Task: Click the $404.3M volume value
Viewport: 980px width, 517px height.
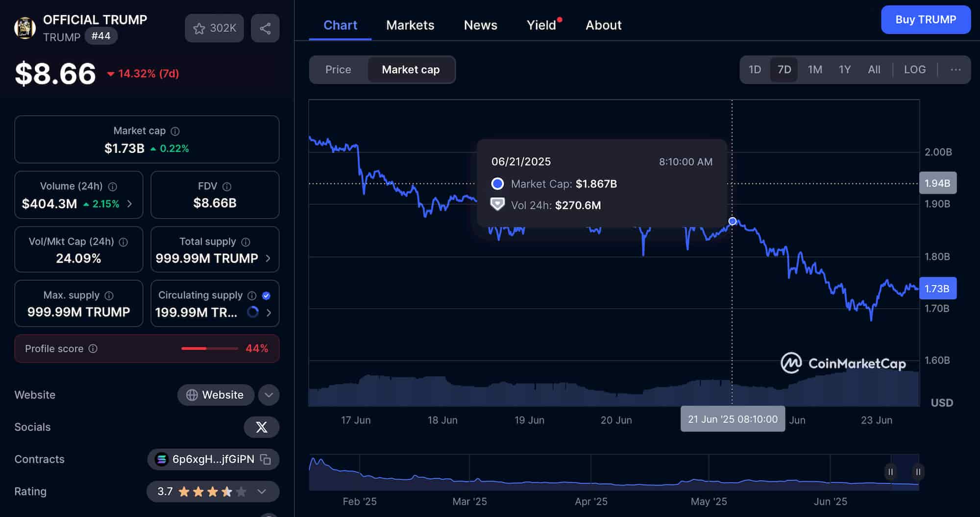Action: (x=49, y=203)
